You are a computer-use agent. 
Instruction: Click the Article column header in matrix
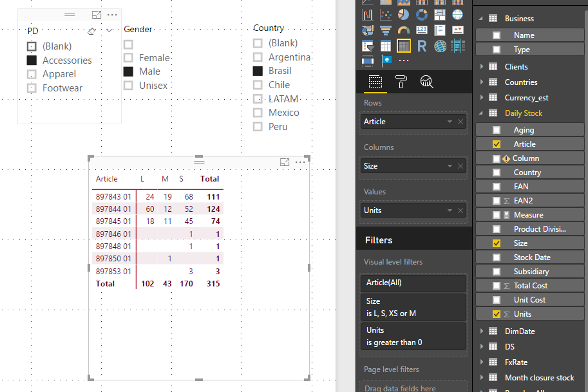click(106, 179)
